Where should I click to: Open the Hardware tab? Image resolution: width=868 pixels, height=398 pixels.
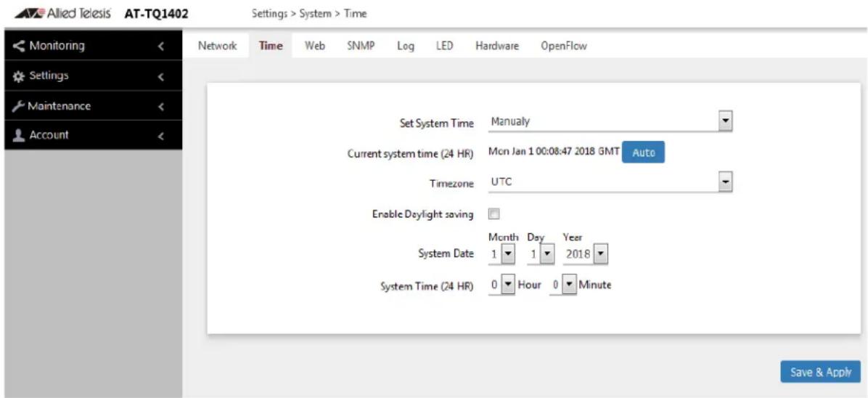click(497, 46)
